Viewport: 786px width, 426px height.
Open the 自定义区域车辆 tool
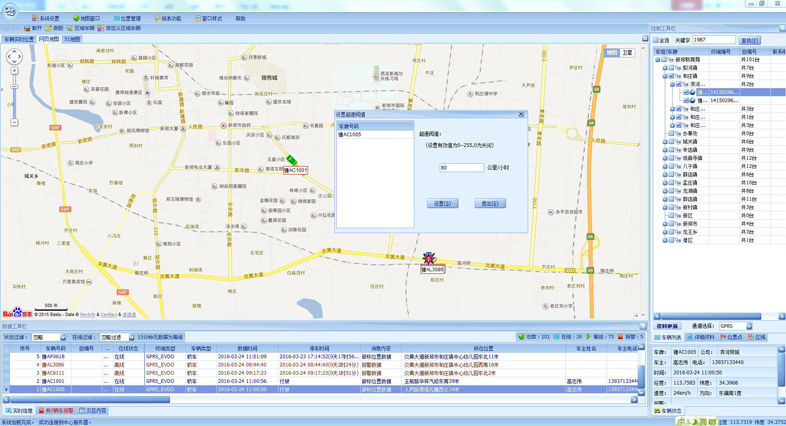click(120, 28)
